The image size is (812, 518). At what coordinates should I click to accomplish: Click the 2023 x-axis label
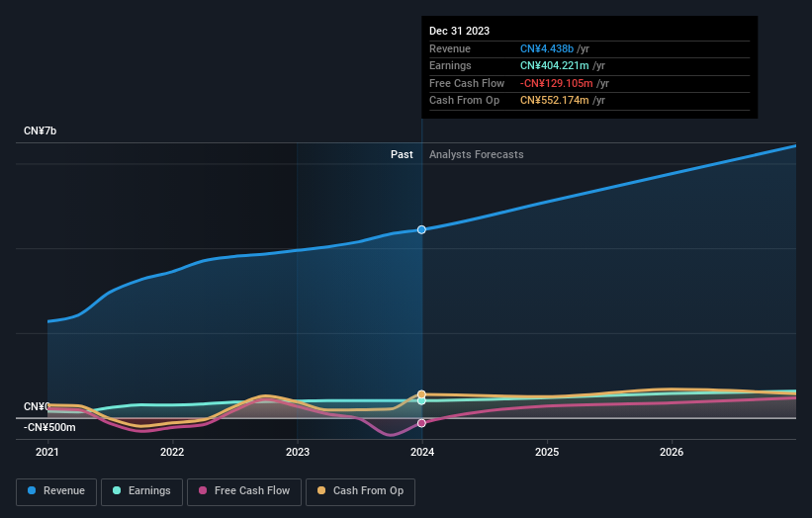[298, 452]
